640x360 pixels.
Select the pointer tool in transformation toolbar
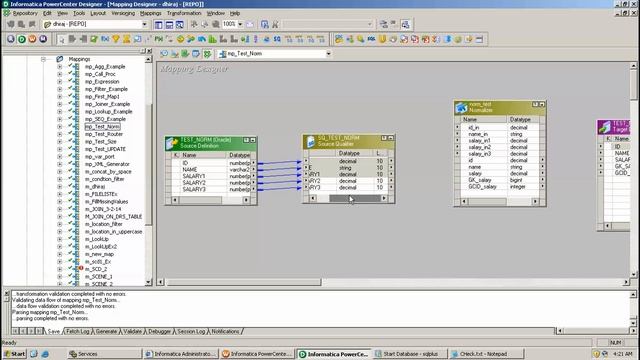coord(62,39)
